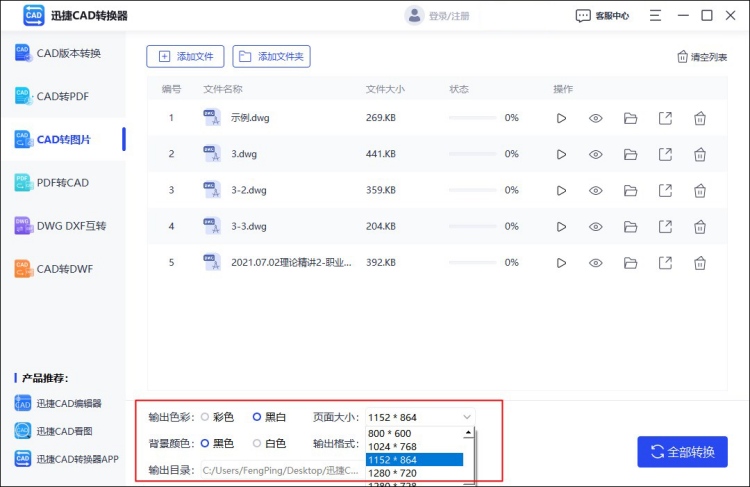
Task: Select 黑白 output color radio button
Action: click(x=257, y=417)
